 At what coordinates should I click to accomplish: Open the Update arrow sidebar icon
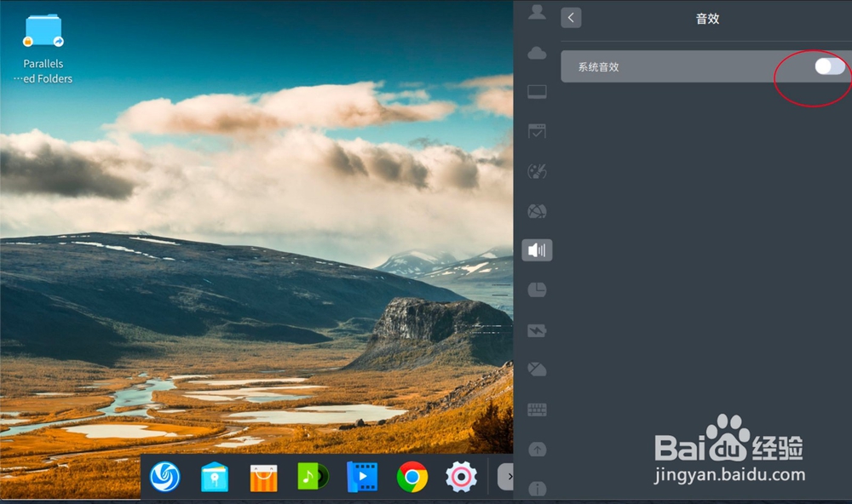coord(537,450)
